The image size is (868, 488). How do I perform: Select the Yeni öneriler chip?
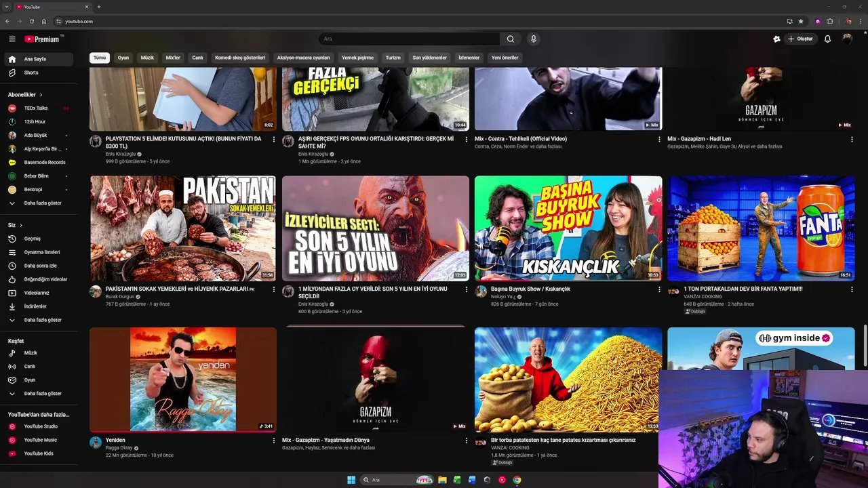pyautogui.click(x=505, y=58)
